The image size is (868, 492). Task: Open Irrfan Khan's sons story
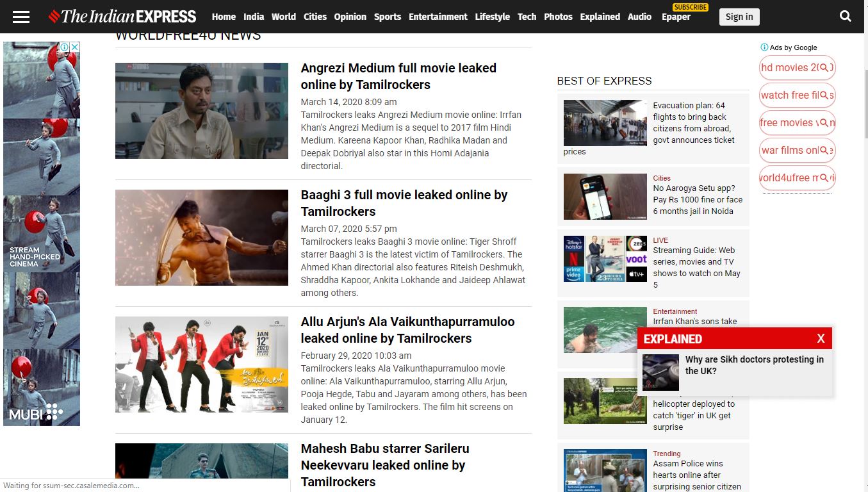point(695,322)
